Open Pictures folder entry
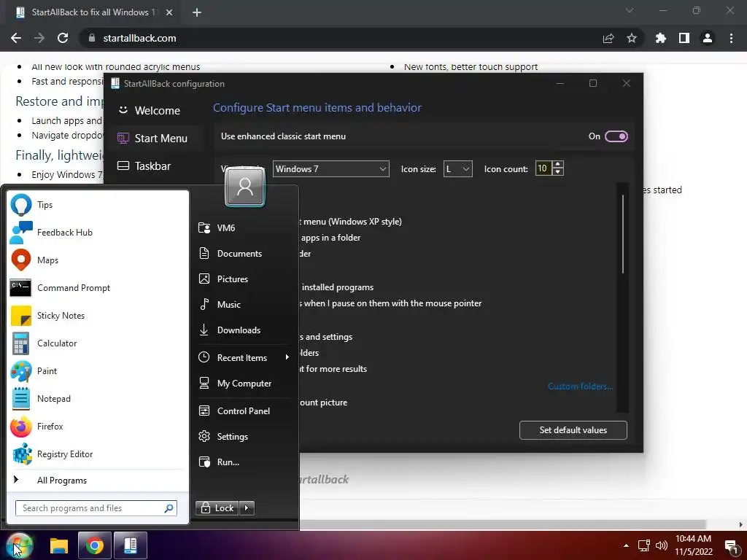The image size is (747, 560). pyautogui.click(x=244, y=279)
